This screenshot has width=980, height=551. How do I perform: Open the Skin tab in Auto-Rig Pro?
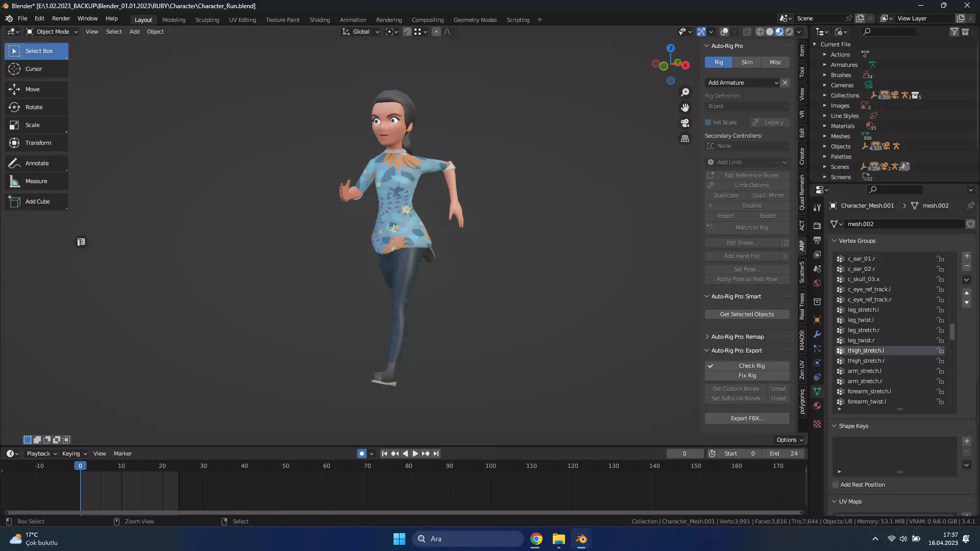(x=747, y=62)
